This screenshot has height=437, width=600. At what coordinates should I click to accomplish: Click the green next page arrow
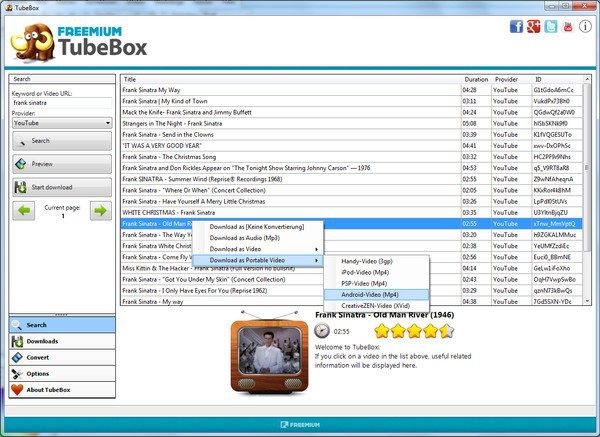(99, 210)
